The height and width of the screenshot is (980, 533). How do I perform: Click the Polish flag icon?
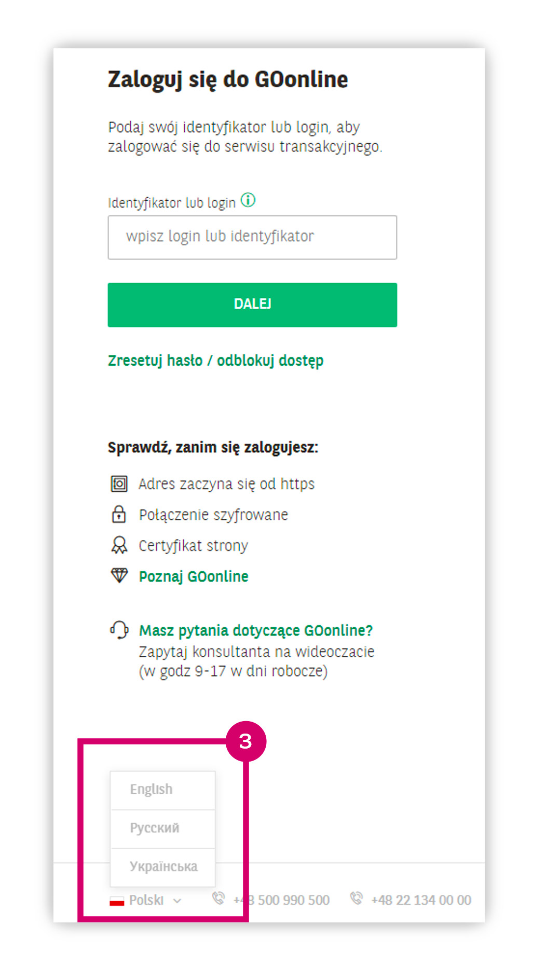tap(117, 901)
